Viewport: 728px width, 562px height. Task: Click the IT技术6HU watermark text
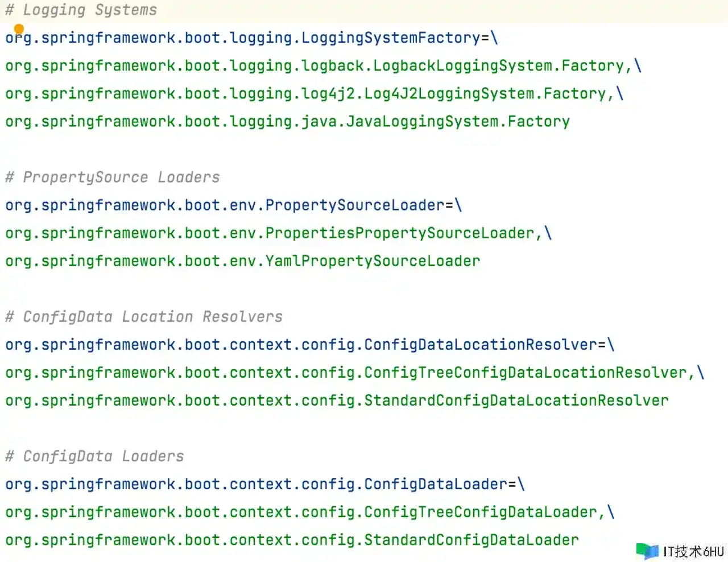[693, 551]
